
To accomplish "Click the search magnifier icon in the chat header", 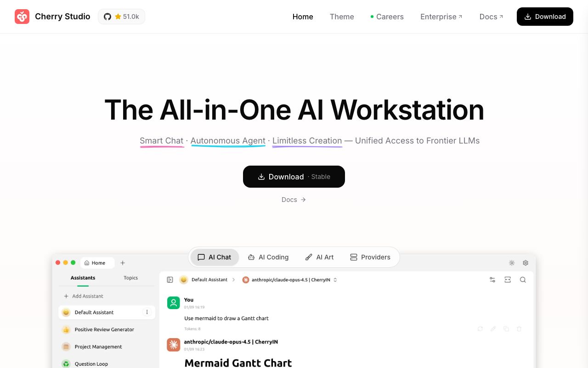I will [x=523, y=280].
